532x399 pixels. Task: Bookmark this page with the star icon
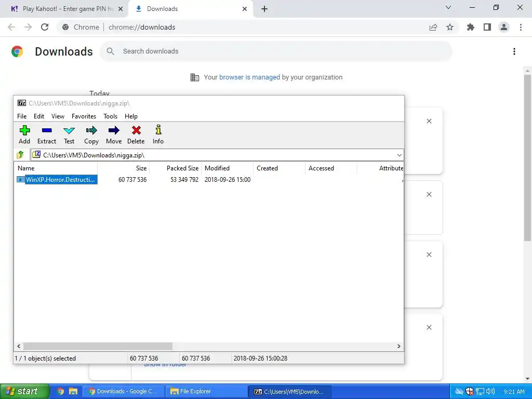[x=450, y=27]
